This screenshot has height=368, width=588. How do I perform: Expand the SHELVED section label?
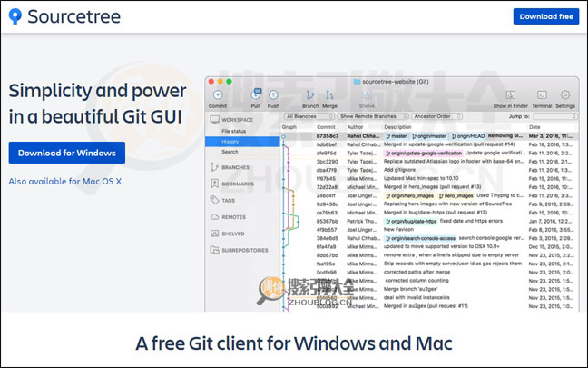pyautogui.click(x=233, y=234)
